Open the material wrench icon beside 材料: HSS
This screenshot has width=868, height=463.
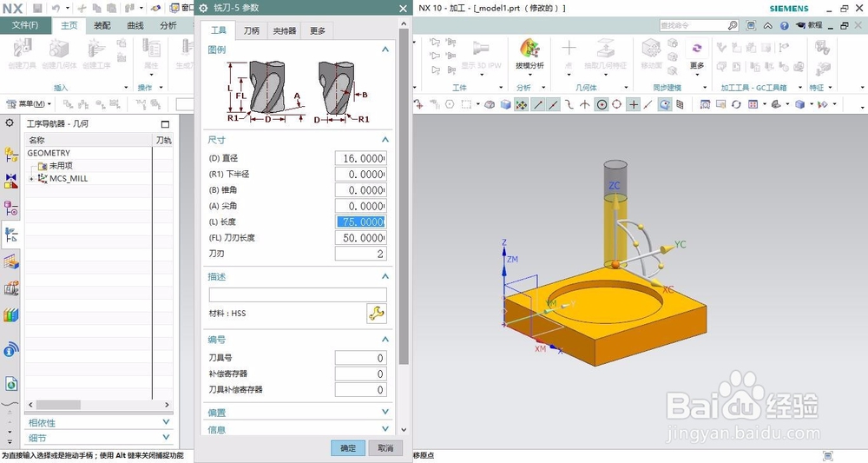tap(377, 314)
